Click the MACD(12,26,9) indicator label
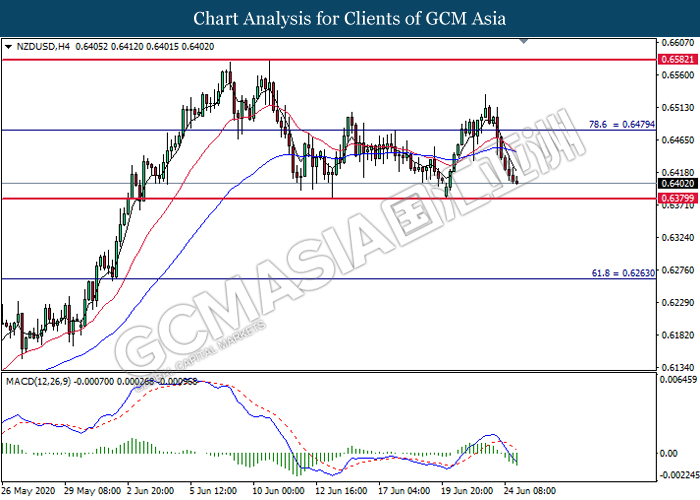This screenshot has width=700, height=500. [38, 382]
